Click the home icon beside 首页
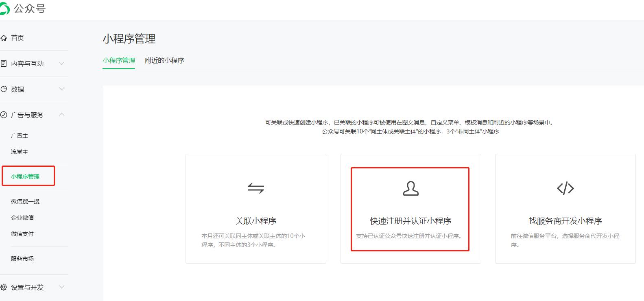This screenshot has height=301, width=644. [x=4, y=38]
